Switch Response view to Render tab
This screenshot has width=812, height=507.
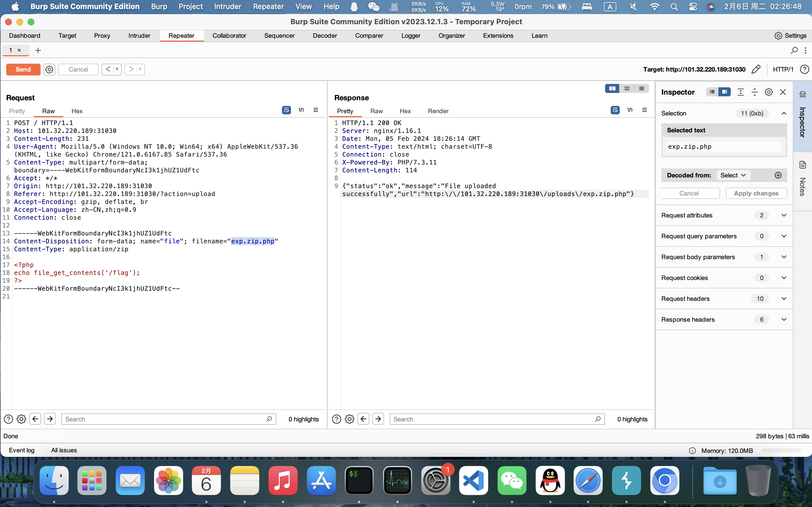[438, 111]
